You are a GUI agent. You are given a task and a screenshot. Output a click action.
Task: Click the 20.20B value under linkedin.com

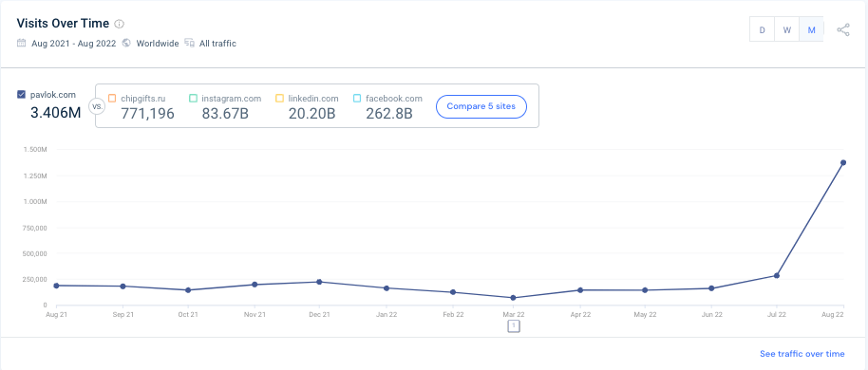click(313, 114)
